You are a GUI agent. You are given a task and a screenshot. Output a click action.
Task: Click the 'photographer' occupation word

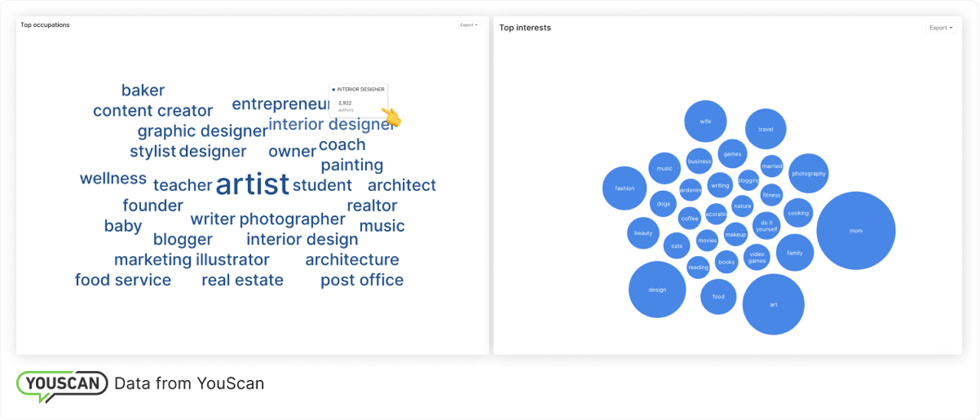click(x=292, y=219)
